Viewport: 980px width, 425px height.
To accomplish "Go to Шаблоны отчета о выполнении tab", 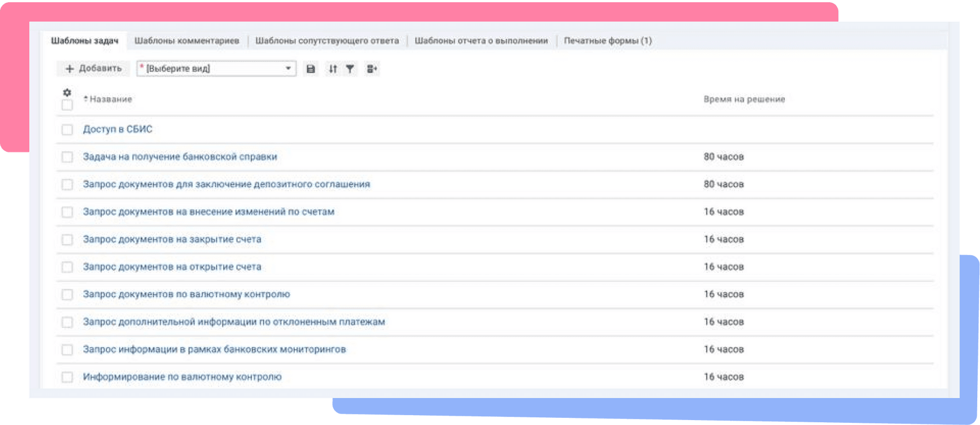I will click(x=481, y=41).
